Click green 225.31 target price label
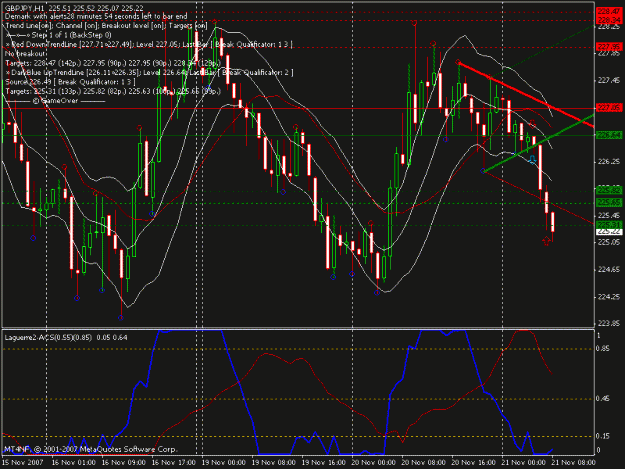Screen dimensions: 625x469 pyautogui.click(x=609, y=225)
